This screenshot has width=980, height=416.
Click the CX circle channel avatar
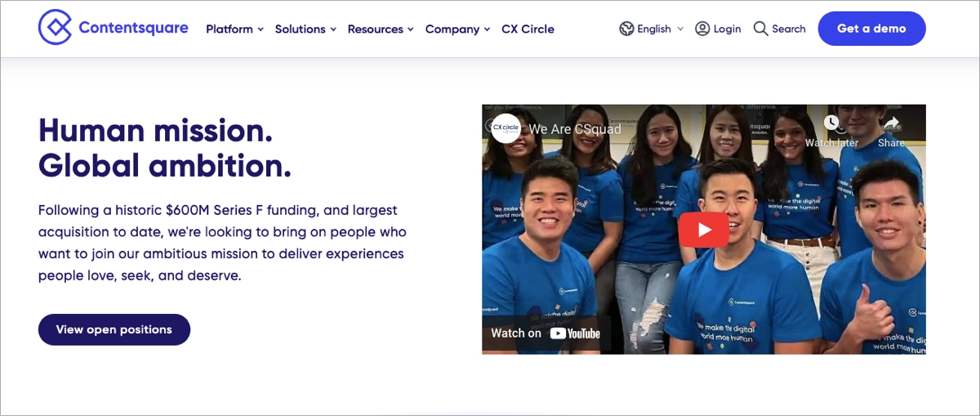506,128
